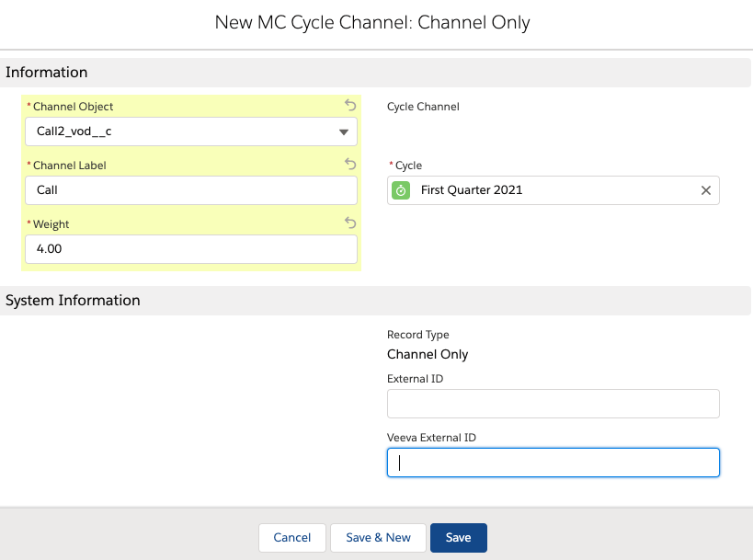Click into the Weight input box
Image resolution: width=753 pixels, height=560 pixels.
tap(190, 248)
